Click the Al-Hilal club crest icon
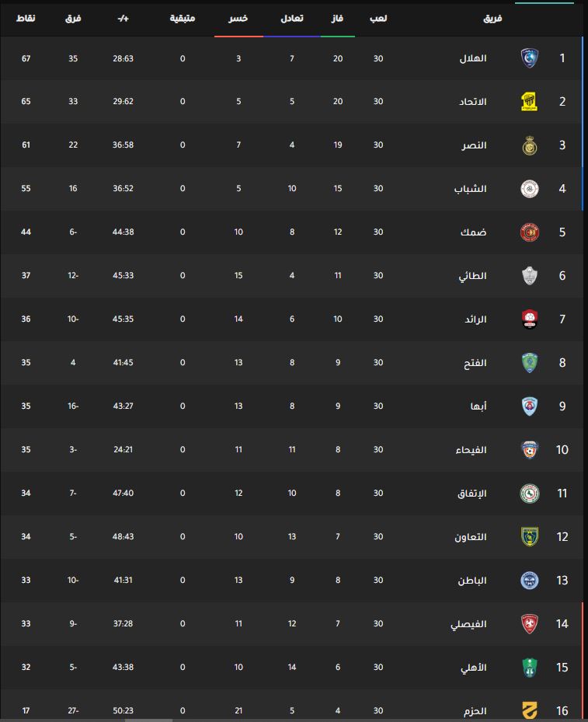This screenshot has width=588, height=722. [530, 58]
